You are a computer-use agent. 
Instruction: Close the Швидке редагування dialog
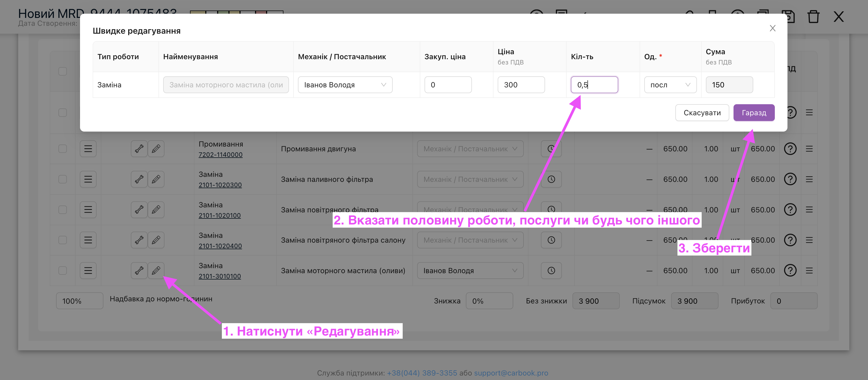coord(772,28)
